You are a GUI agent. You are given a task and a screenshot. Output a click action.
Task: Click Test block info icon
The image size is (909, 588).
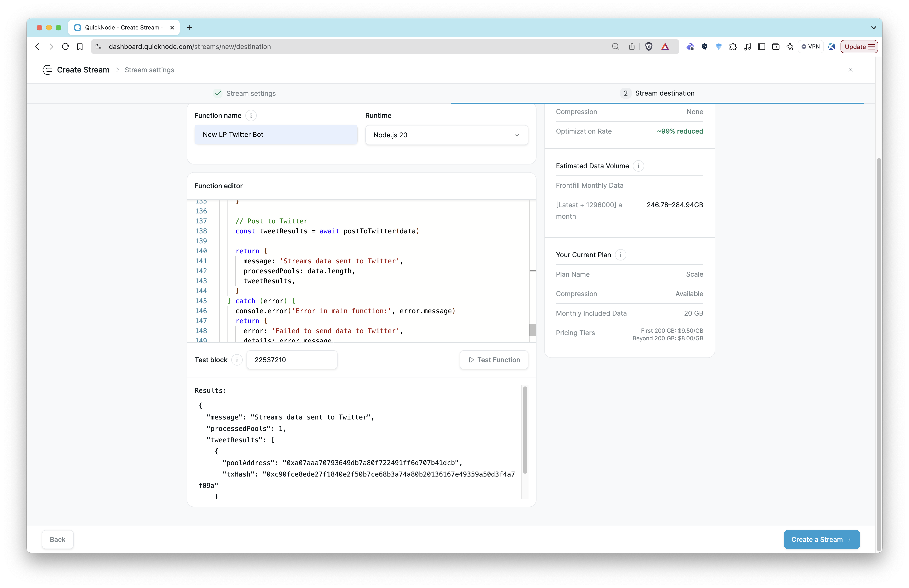[237, 360]
